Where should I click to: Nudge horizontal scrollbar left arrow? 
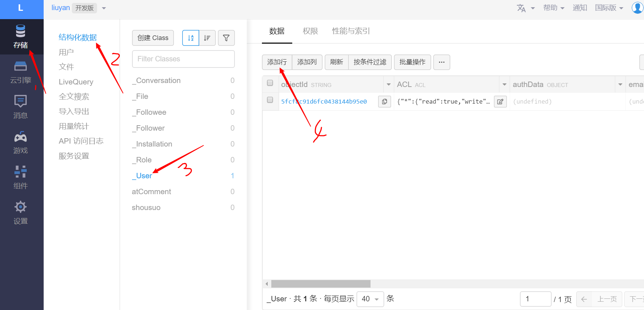click(267, 284)
